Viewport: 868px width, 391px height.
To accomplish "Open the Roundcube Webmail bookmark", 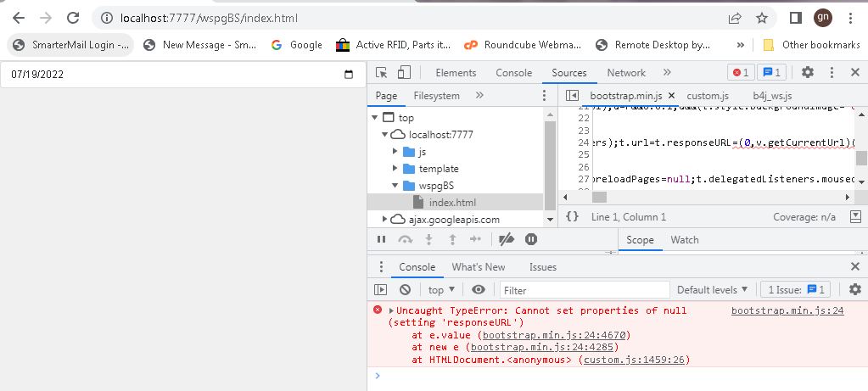I will point(523,45).
